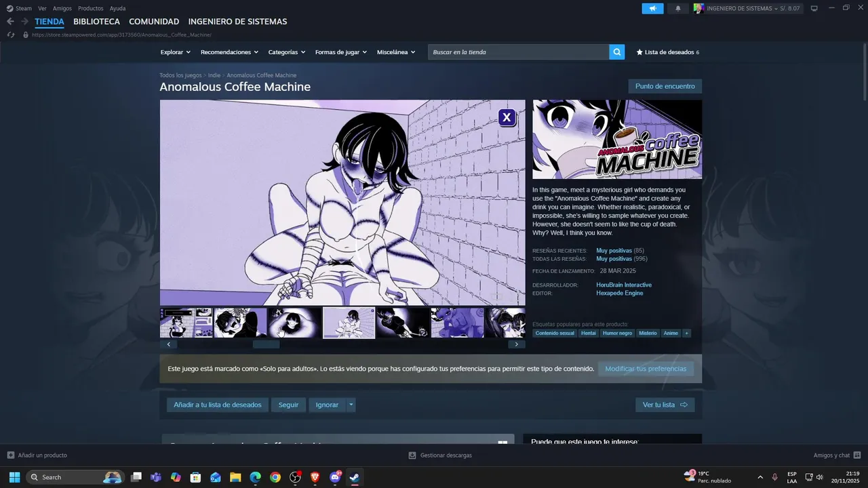868x488 pixels.
Task: Open the Amigos y chat icon
Action: [857, 455]
